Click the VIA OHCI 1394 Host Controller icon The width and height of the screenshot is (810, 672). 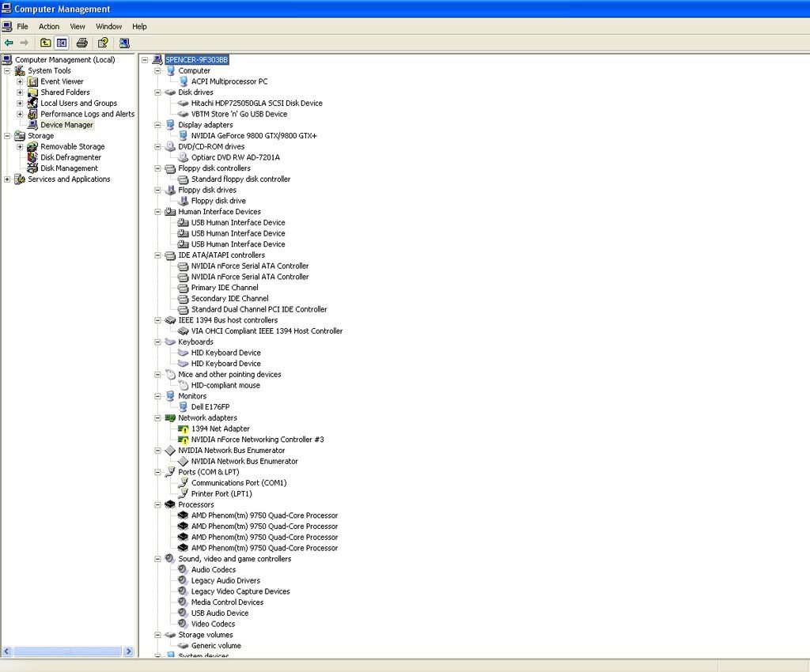183,331
